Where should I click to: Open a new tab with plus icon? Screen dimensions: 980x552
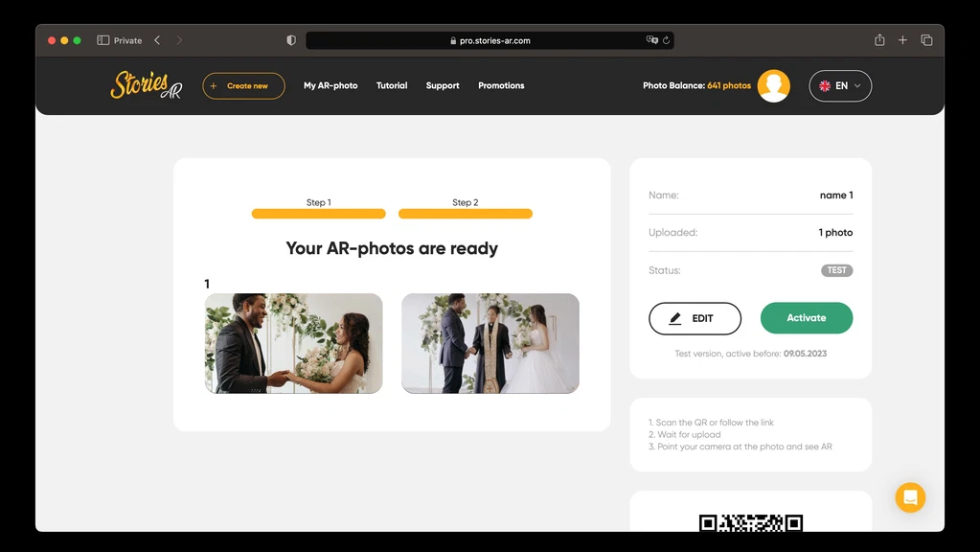point(902,40)
